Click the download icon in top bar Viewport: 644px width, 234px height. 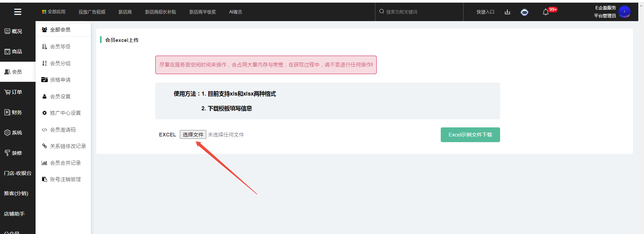pos(507,12)
